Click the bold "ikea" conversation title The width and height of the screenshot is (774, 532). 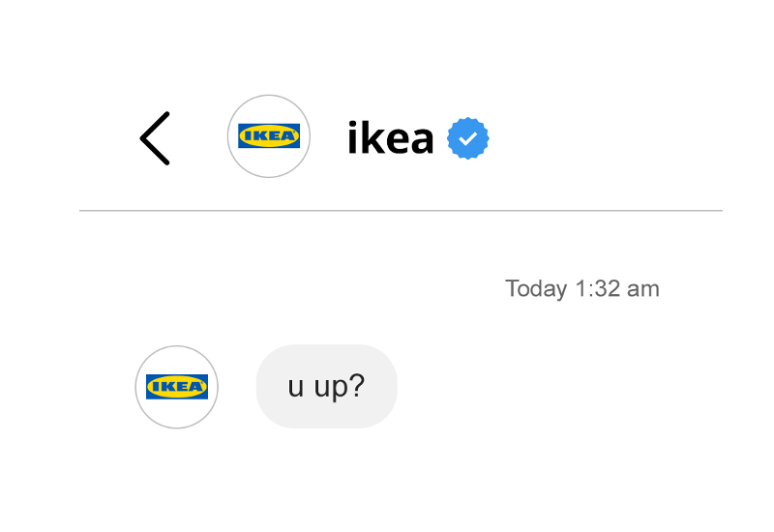coord(390,139)
